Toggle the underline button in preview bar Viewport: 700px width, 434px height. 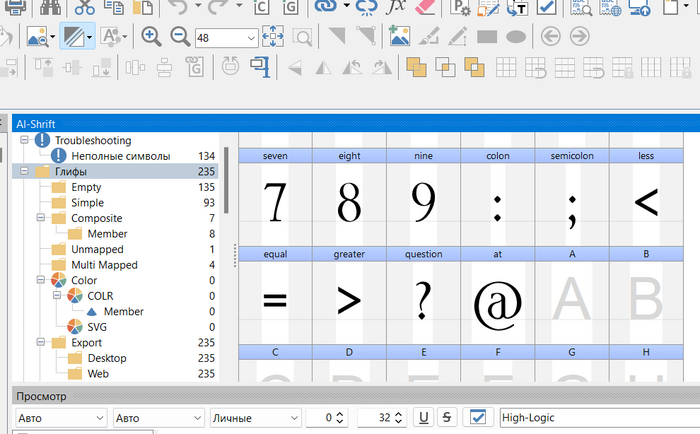pos(424,417)
